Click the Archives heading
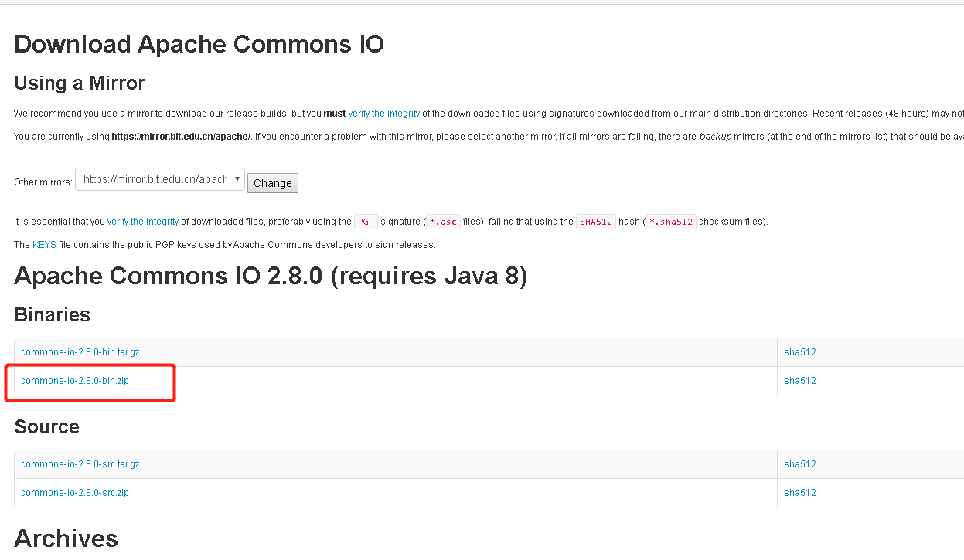Viewport: 964px width, 560px height. [x=66, y=538]
